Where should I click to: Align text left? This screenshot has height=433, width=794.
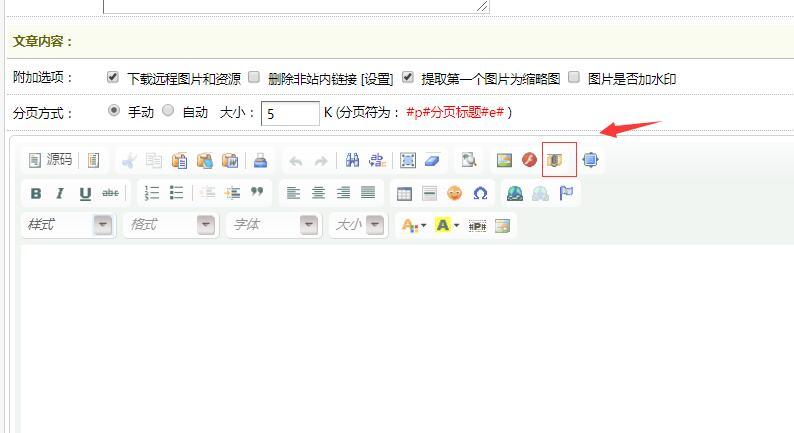coord(293,193)
